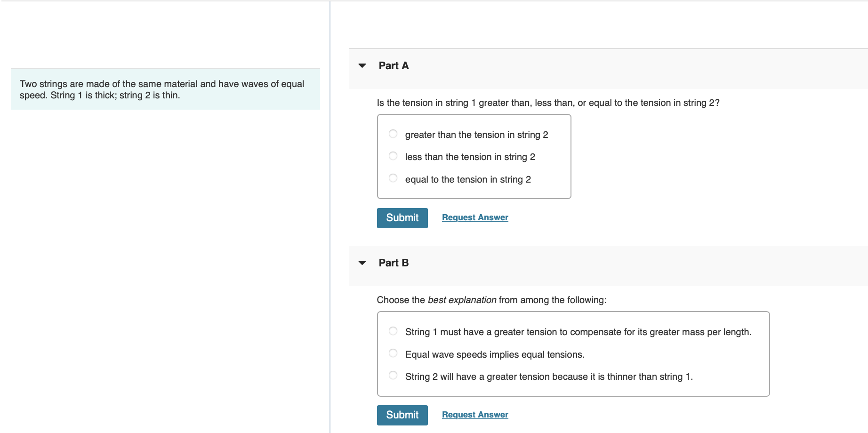Click the problem statement text box
The image size is (868, 433).
coord(165,89)
